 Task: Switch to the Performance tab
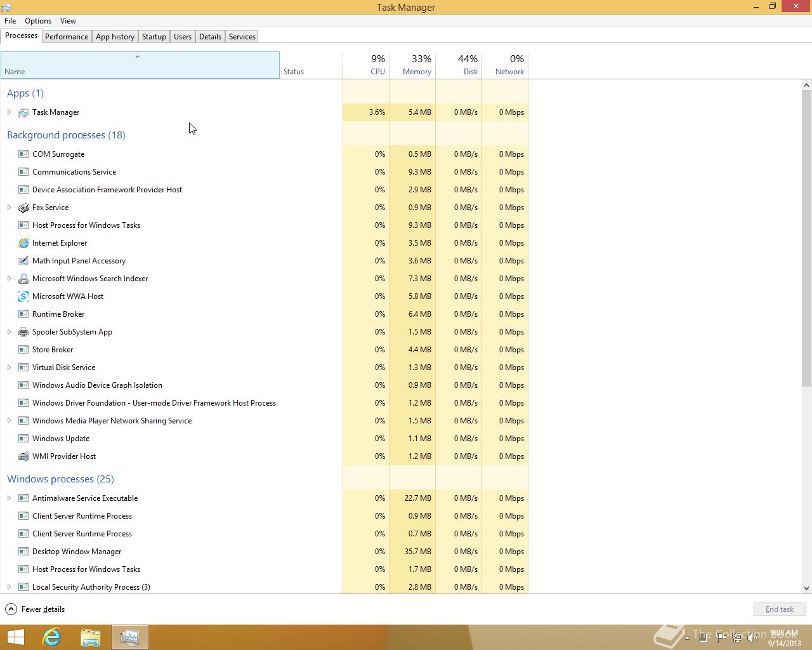[x=67, y=37]
